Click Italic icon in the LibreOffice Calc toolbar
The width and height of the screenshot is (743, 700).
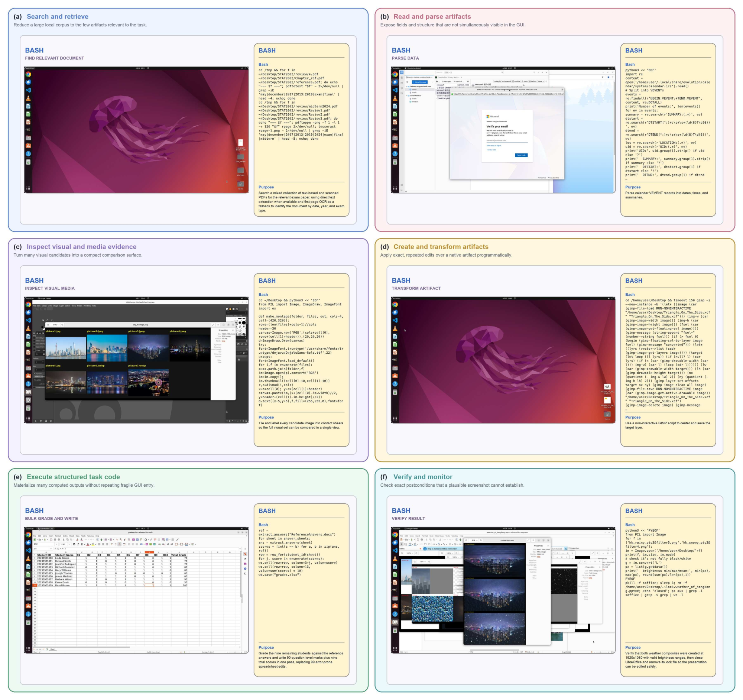(x=78, y=545)
